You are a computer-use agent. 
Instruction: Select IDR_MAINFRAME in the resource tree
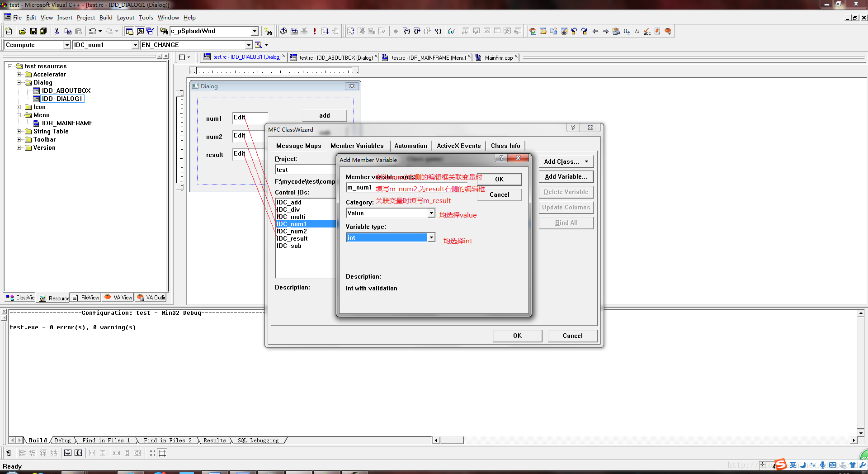click(x=67, y=123)
